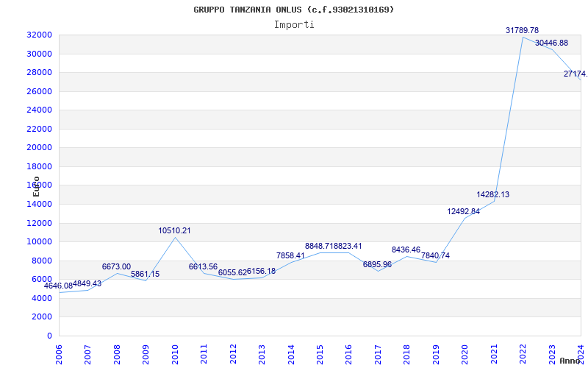Click the data label 4646.08
The image size is (588, 368).
pos(58,286)
